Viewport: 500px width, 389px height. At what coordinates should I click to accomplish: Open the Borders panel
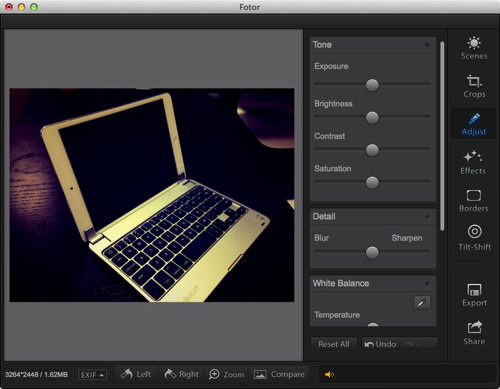point(473,201)
